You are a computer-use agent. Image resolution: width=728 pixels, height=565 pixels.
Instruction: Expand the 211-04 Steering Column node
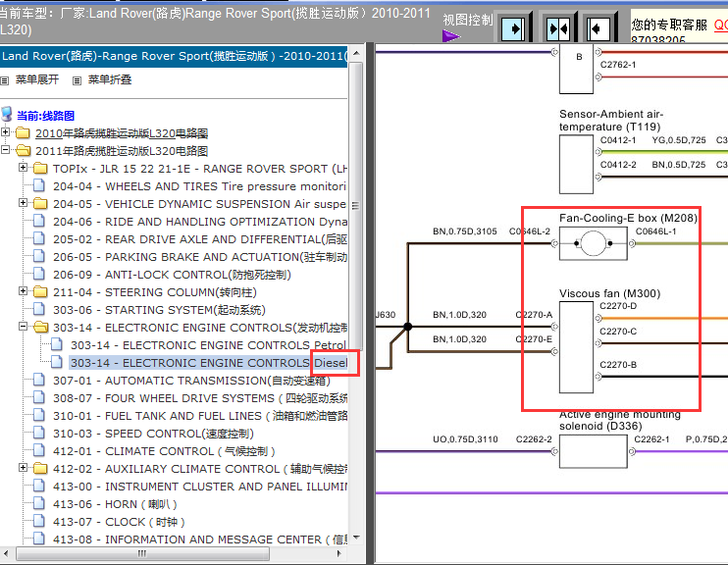23,290
